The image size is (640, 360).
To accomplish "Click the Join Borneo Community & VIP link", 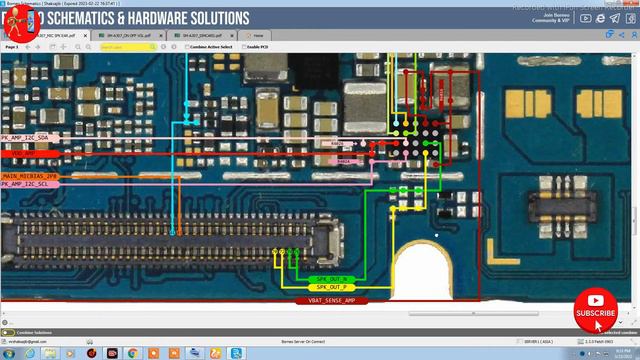I will (550, 18).
